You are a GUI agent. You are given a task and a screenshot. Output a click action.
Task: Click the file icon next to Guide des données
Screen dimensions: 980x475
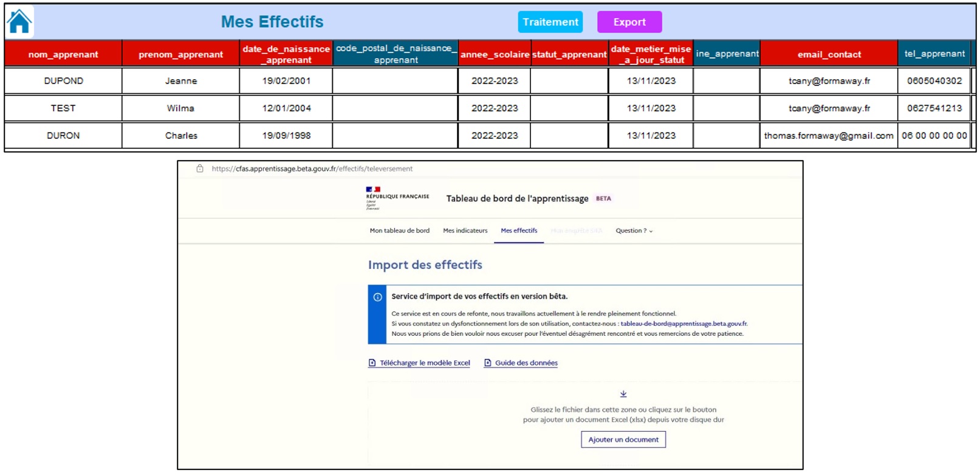pyautogui.click(x=488, y=363)
